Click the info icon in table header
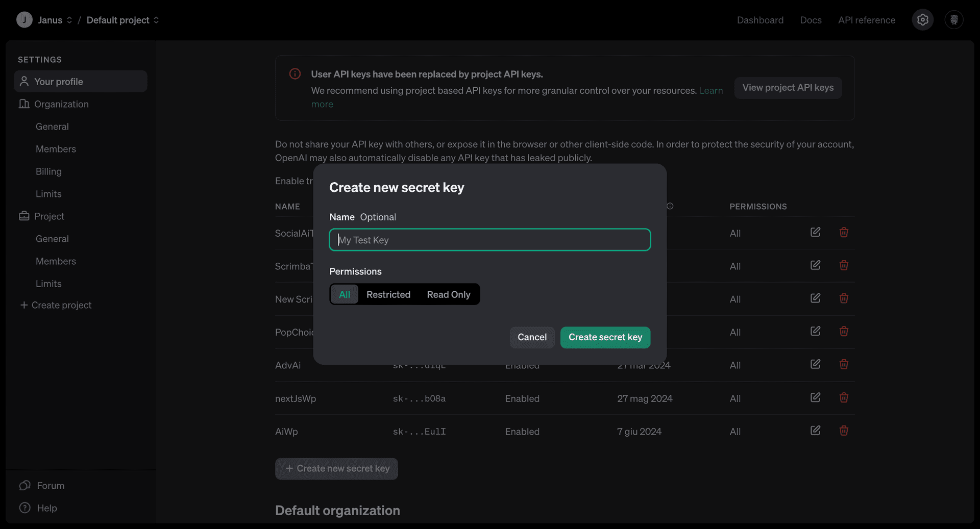The width and height of the screenshot is (980, 529). (x=670, y=206)
